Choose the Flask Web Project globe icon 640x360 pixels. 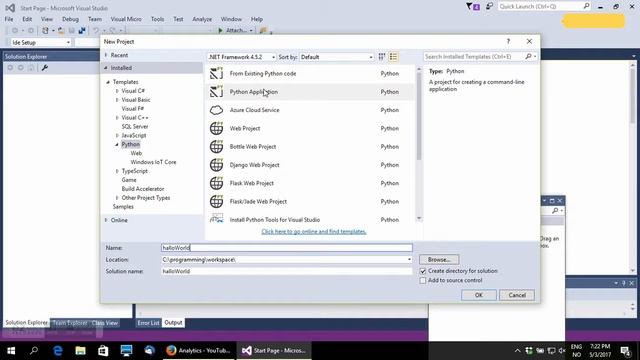[216, 183]
